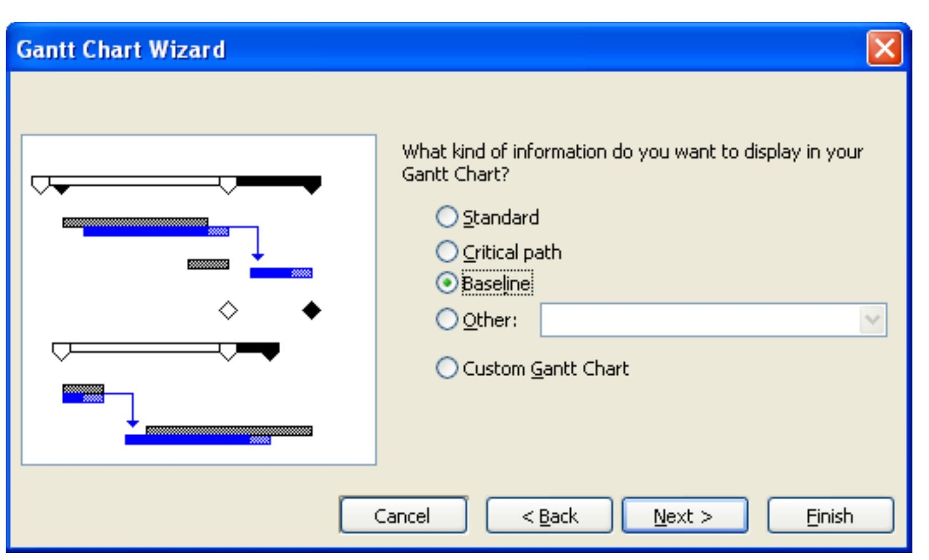Click the black diamond milestone in preview
Viewport: 929px width, 560px height.
[x=312, y=311]
